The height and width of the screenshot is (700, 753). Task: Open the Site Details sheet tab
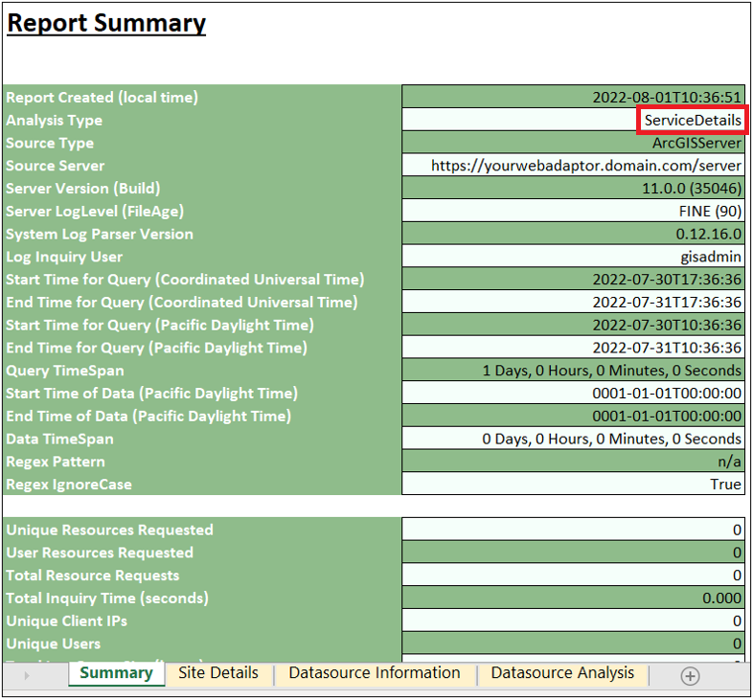tap(218, 673)
